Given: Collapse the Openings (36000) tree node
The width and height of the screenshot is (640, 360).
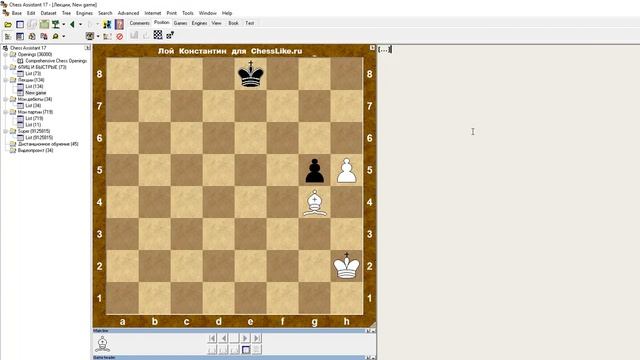Looking at the screenshot, I should click(x=6, y=54).
